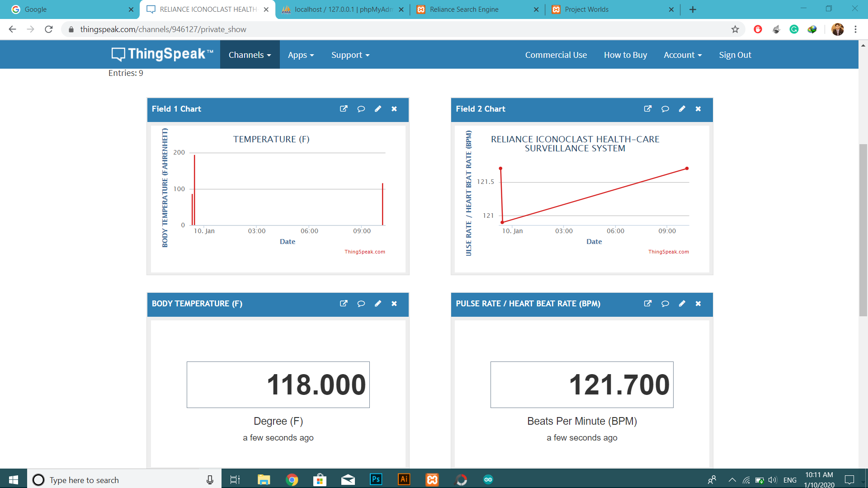The width and height of the screenshot is (868, 488).
Task: Switch to Reliance Search Engine tab
Action: (464, 9)
